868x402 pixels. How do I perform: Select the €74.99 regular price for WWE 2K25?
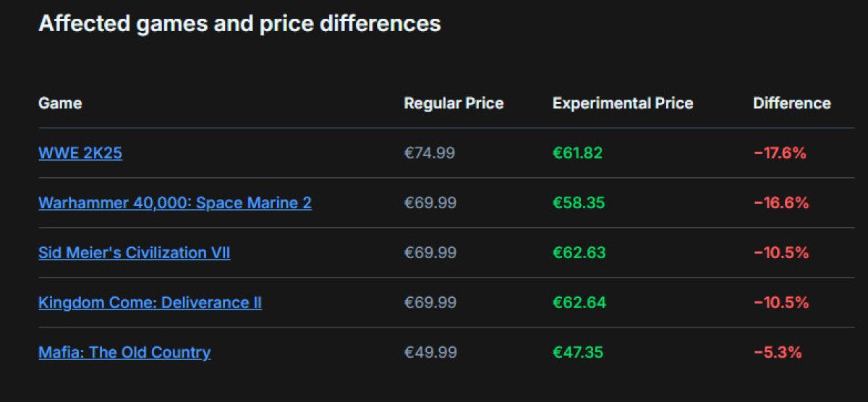coord(430,153)
